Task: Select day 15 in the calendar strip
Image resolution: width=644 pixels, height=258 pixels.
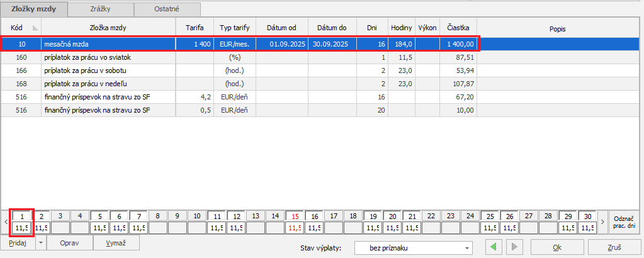Action: tap(295, 215)
